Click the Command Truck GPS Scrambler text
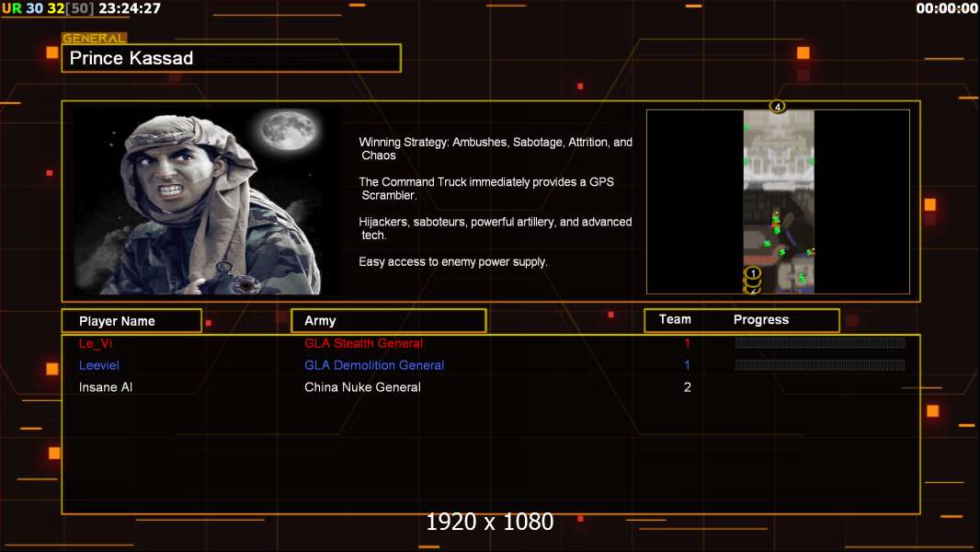The width and height of the screenshot is (980, 552). [x=486, y=189]
